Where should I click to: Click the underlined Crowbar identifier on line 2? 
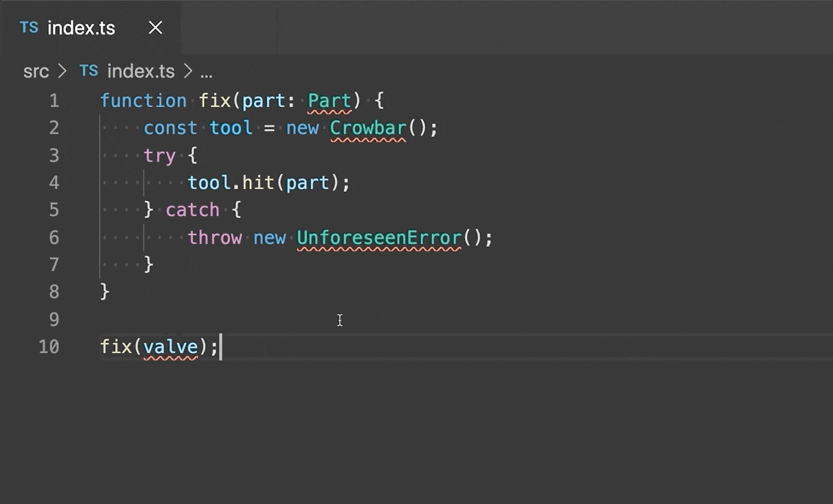tap(367, 127)
